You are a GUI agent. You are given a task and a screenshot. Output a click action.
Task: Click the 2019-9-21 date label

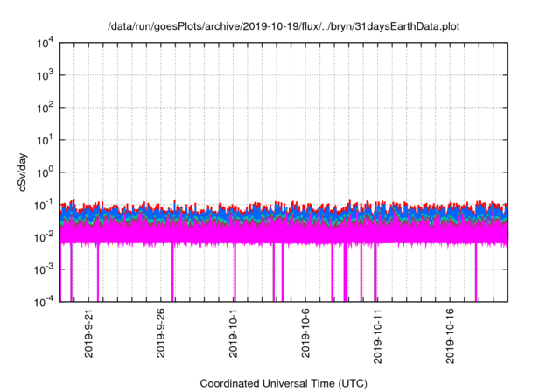click(x=88, y=333)
